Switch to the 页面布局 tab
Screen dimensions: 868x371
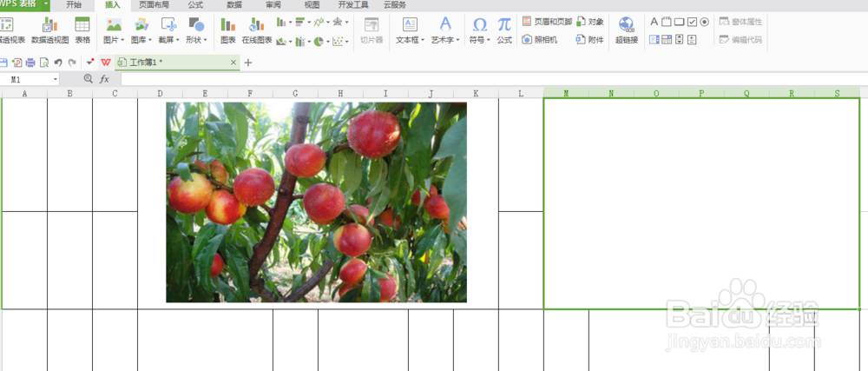154,5
